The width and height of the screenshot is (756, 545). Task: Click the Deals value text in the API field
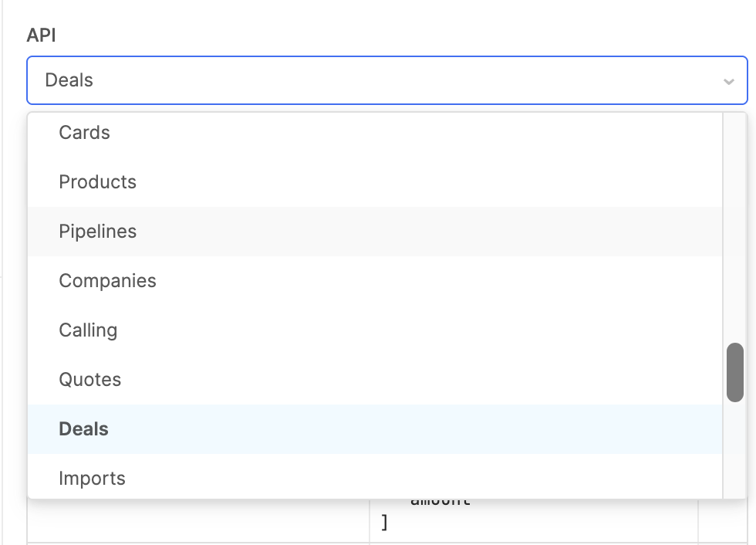pyautogui.click(x=69, y=80)
